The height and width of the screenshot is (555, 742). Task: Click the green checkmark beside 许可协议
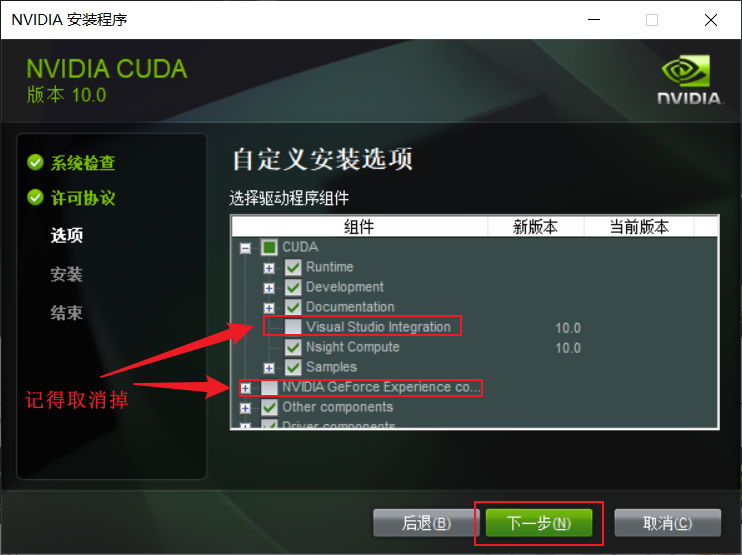coord(35,197)
